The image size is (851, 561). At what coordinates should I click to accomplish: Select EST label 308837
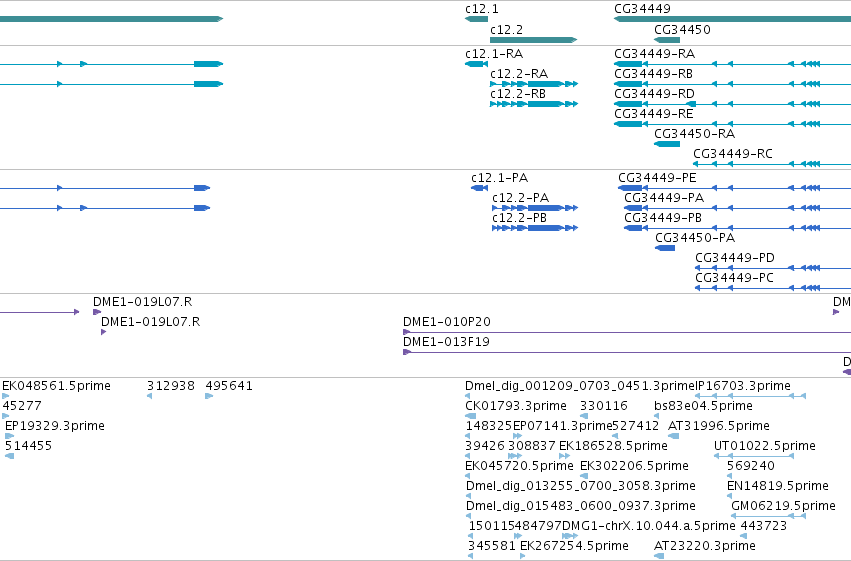point(532,447)
